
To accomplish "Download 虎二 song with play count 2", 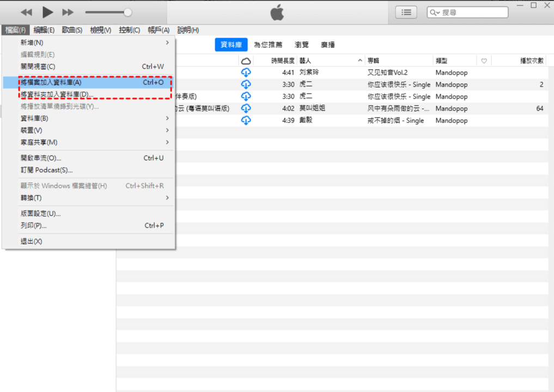I will pos(246,84).
